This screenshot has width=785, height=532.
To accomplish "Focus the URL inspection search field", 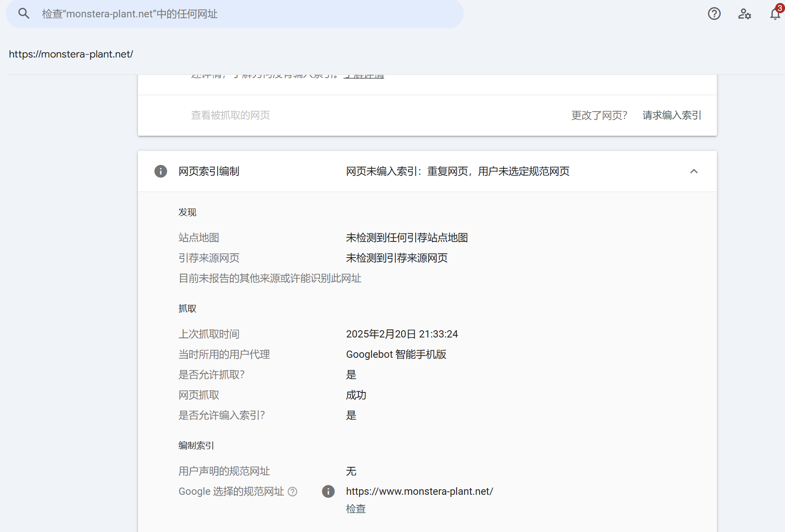I will coord(235,14).
